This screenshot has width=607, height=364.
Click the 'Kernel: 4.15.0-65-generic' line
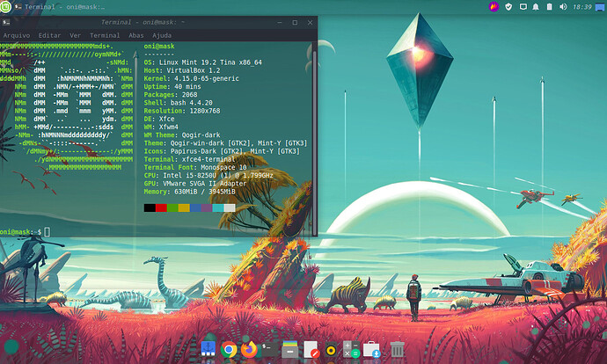[191, 78]
